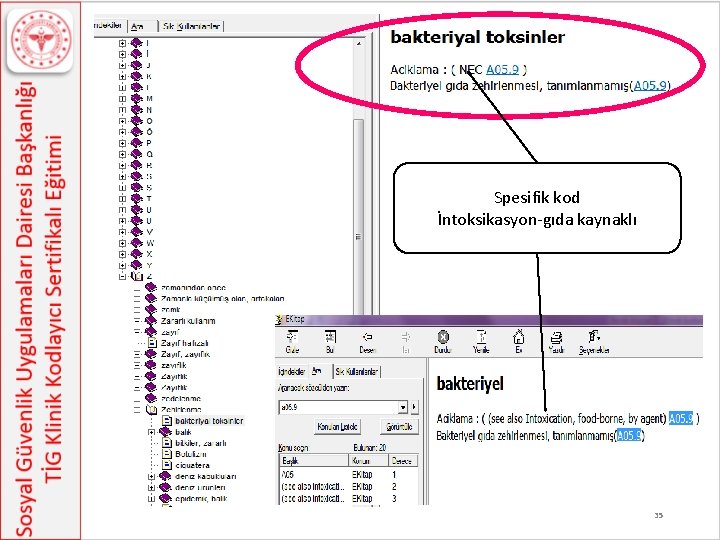Viewport: 720px width, 540px height.
Task: Open the A05.9 link after tanımlanmamış in the upper pane
Action: [x=650, y=85]
